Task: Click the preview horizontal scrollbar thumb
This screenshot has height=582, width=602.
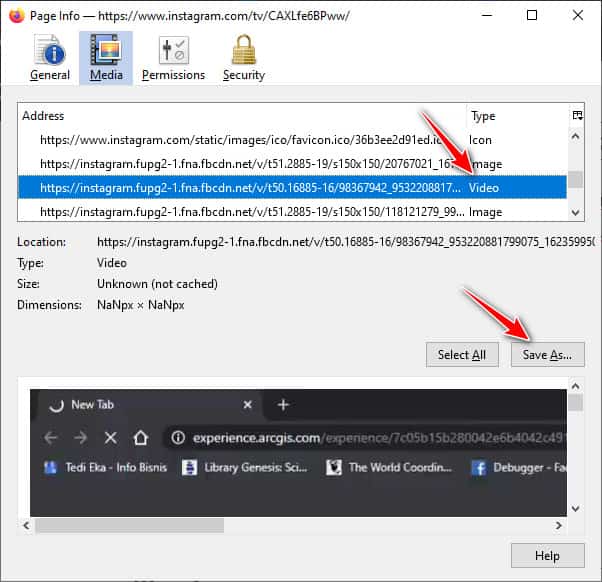Action: (129, 525)
